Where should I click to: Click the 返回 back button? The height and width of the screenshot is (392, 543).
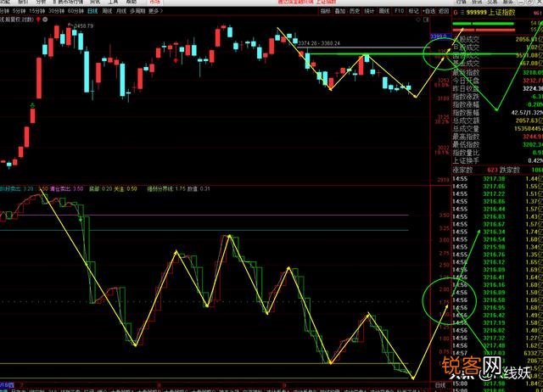pos(444,11)
